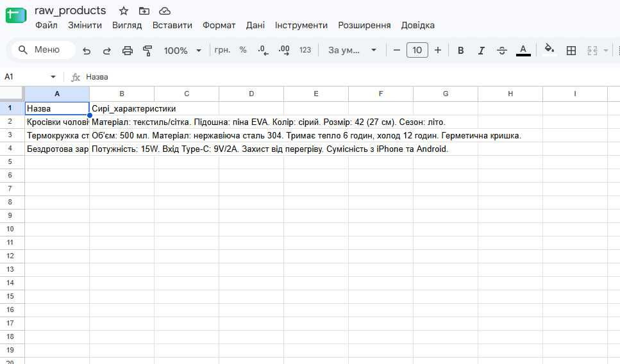
Task: Select cell Бездротова зар
Action: coord(57,149)
